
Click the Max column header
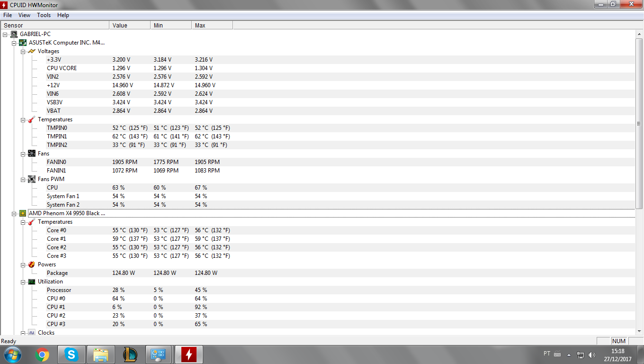click(x=212, y=25)
